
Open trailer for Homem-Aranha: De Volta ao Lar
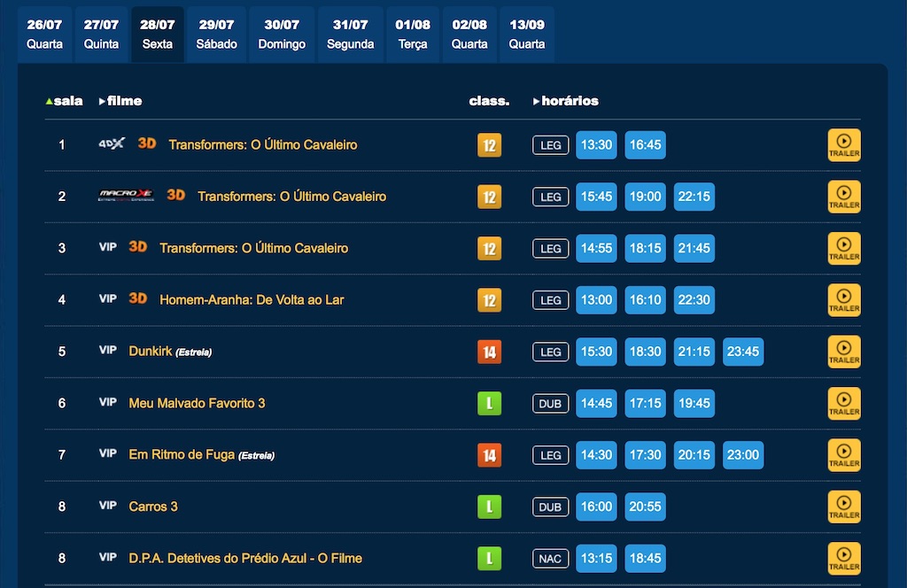pyautogui.click(x=843, y=300)
